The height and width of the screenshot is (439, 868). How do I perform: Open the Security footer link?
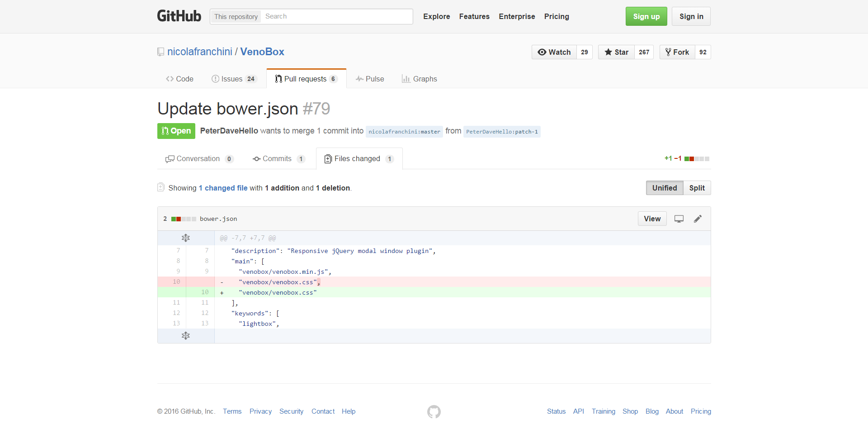[x=292, y=411]
